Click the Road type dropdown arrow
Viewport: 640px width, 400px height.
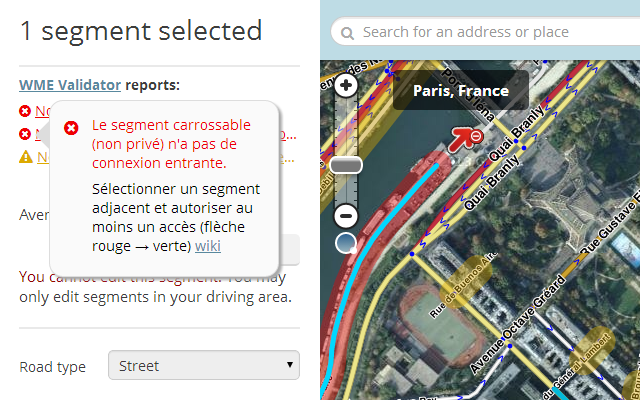coord(289,364)
